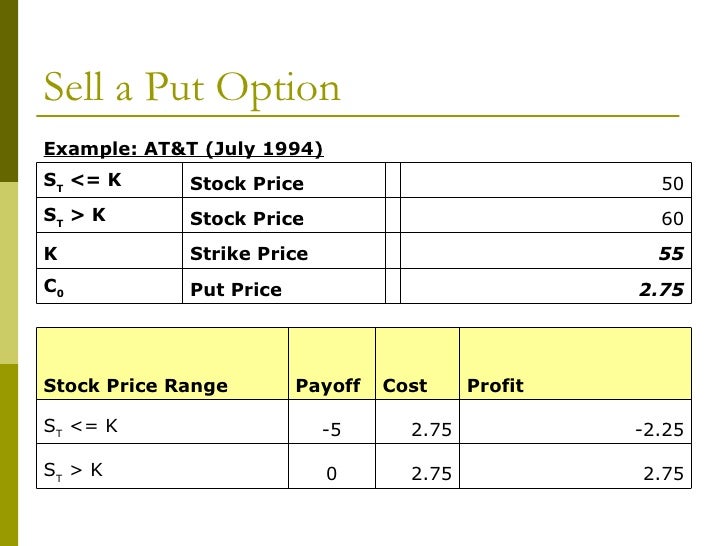Select the 'Cost' column header
The image size is (728, 546).
click(405, 385)
